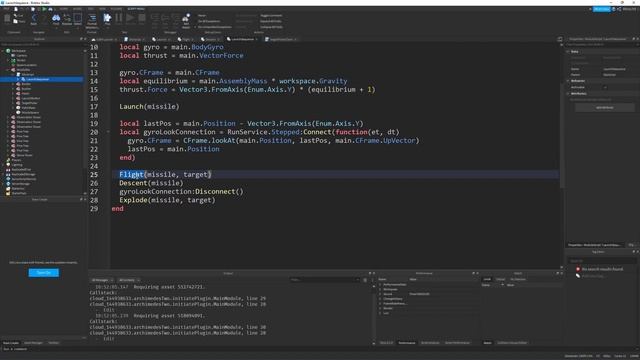Click the Output panel filter field

pos(325,280)
